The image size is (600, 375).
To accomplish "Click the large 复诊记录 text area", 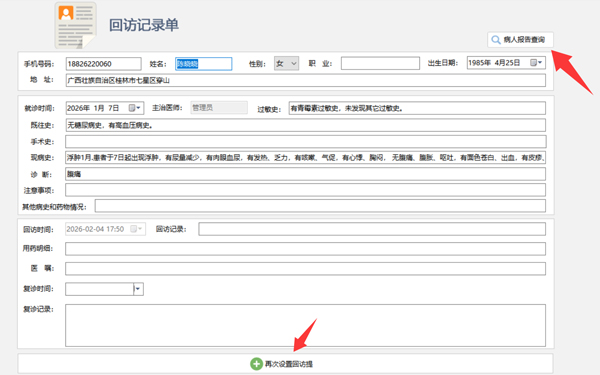I will point(305,325).
